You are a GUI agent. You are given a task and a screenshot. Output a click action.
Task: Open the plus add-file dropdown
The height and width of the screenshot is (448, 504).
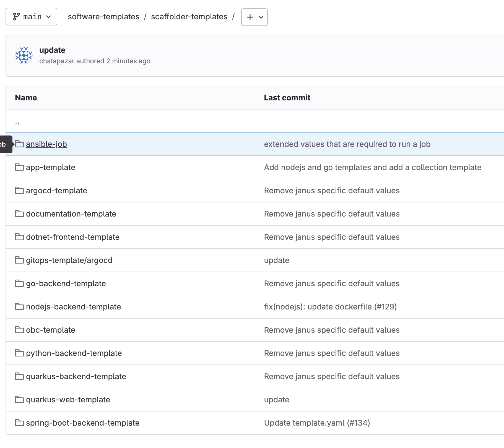[254, 17]
